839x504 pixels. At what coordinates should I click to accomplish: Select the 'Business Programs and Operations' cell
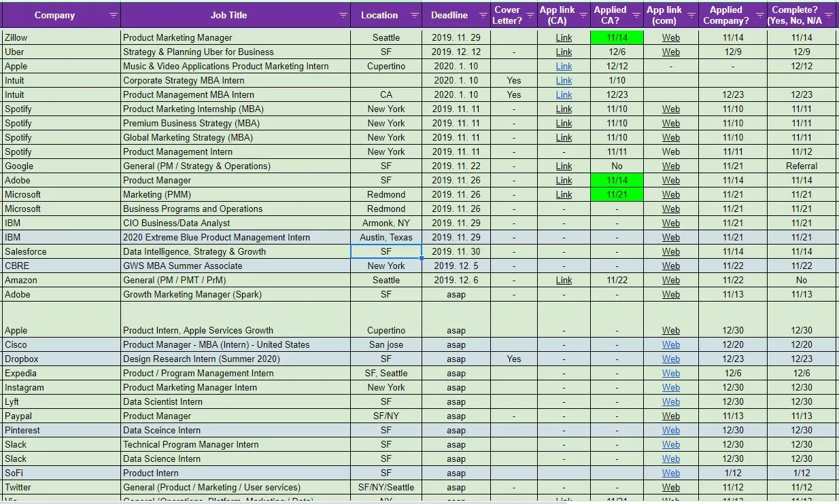(x=236, y=209)
